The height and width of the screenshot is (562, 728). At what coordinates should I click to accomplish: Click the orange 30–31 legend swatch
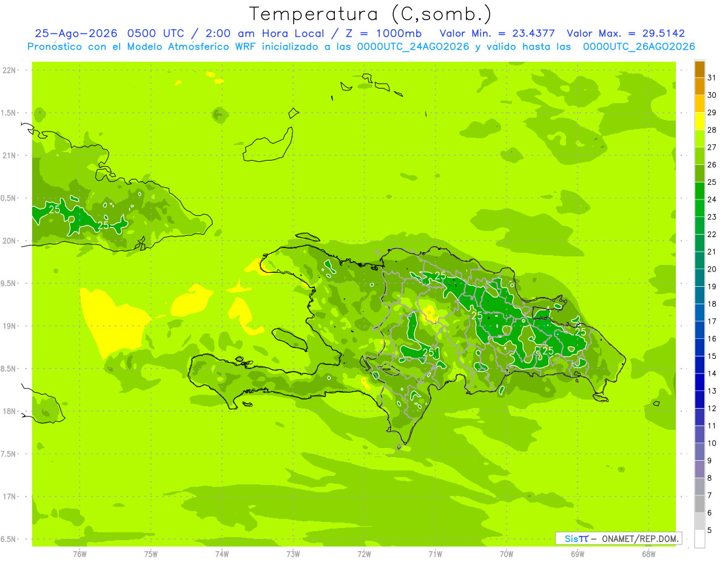699,87
